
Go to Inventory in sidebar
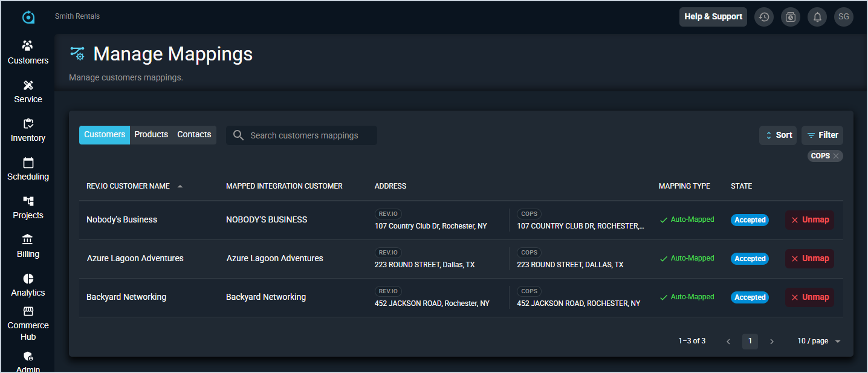pyautogui.click(x=28, y=124)
